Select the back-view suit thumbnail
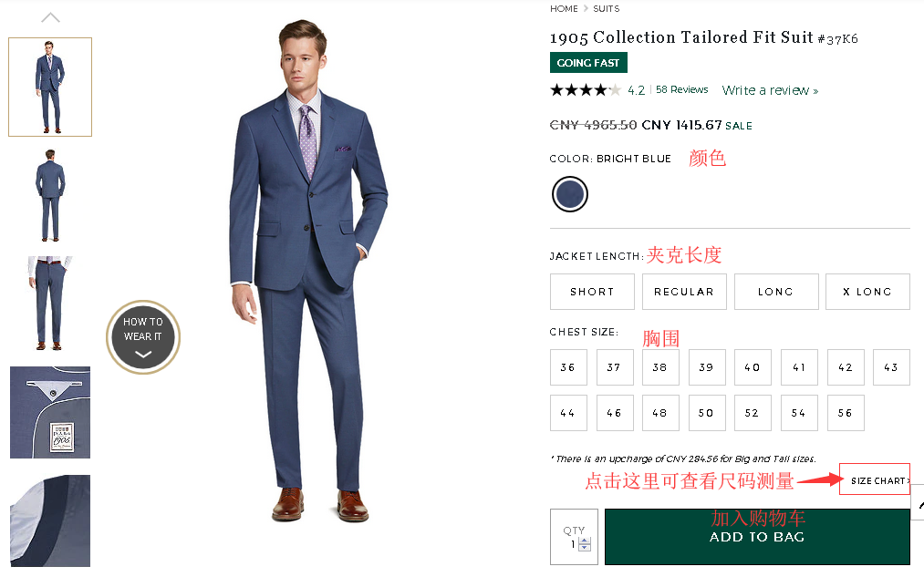 pos(50,195)
